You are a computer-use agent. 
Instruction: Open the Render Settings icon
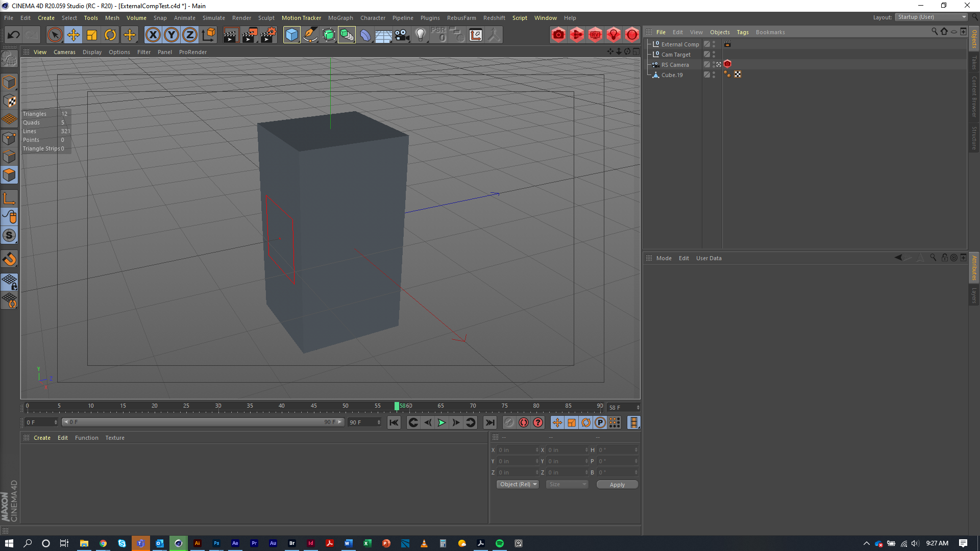[x=268, y=35]
